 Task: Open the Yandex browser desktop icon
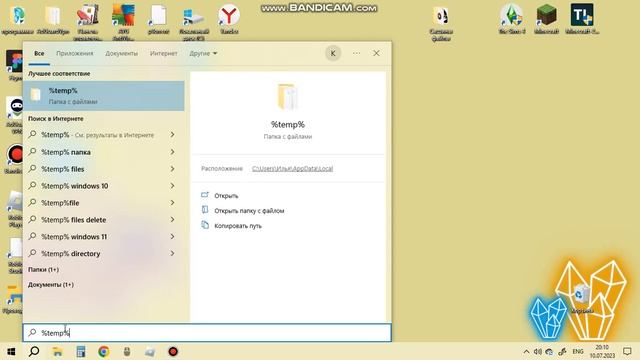coord(229,20)
